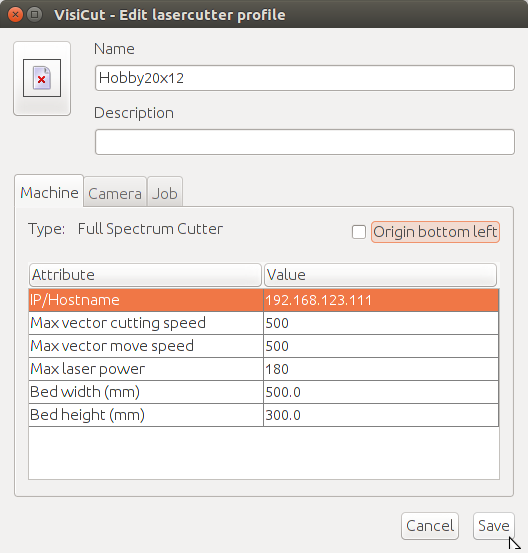Select the Max vector cutting speed value cell
Image resolution: width=528 pixels, height=553 pixels.
pos(381,323)
